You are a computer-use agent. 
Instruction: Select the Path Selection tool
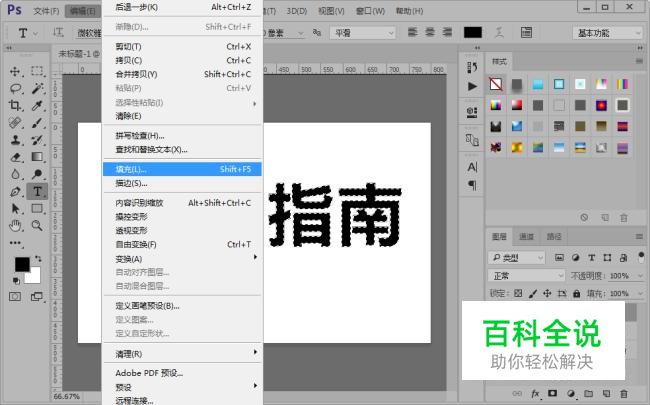click(15, 209)
